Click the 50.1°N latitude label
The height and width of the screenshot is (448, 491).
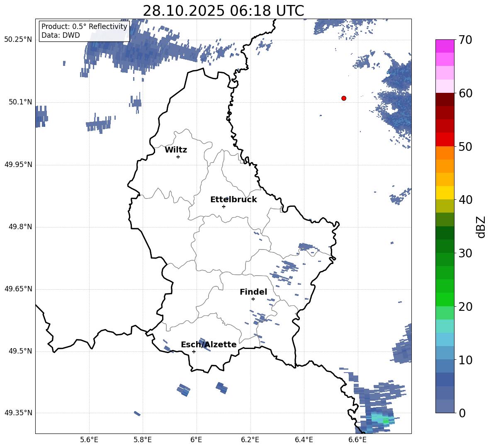(20, 102)
